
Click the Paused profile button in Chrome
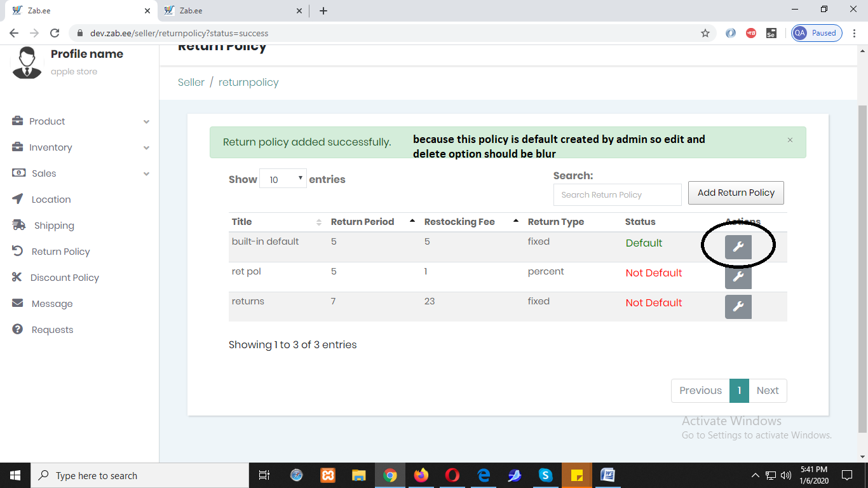(x=817, y=33)
